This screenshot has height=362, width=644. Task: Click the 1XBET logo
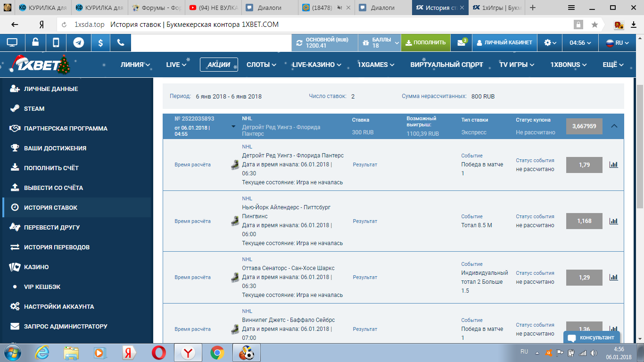coord(40,65)
